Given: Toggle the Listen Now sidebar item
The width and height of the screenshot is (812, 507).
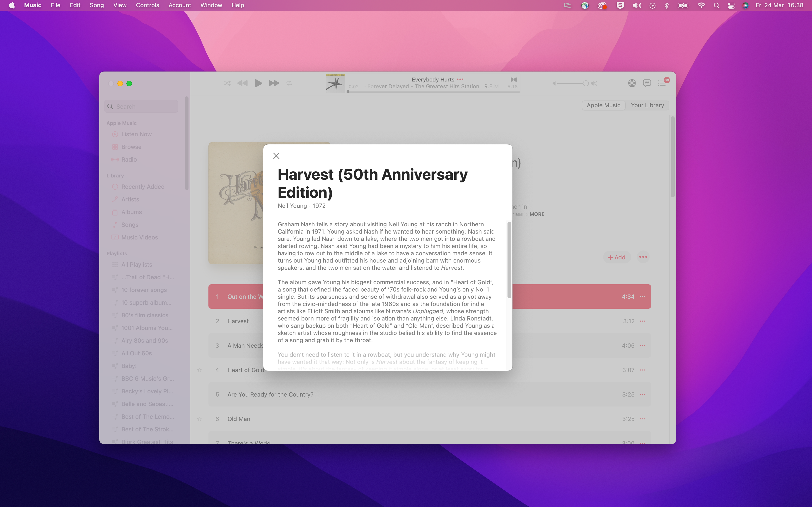Looking at the screenshot, I should click(x=136, y=134).
